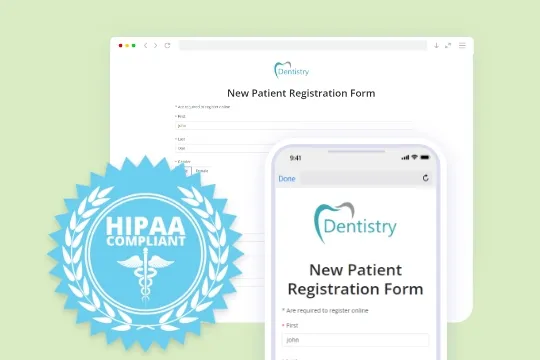Click the yellow window dot
The width and height of the screenshot is (540, 360).
click(127, 45)
